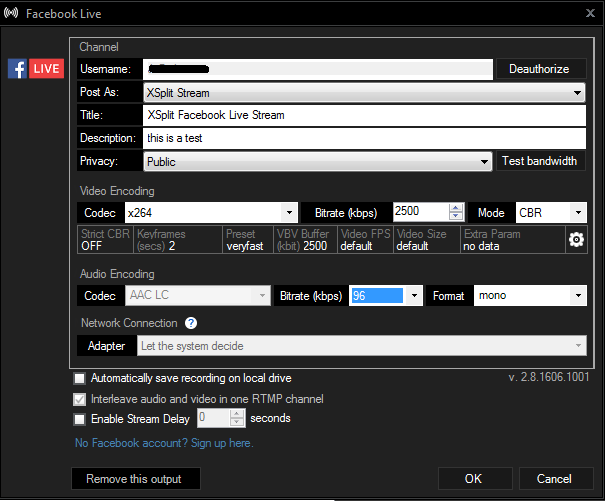
Task: Click the Video Size default setting
Action: pos(427,240)
